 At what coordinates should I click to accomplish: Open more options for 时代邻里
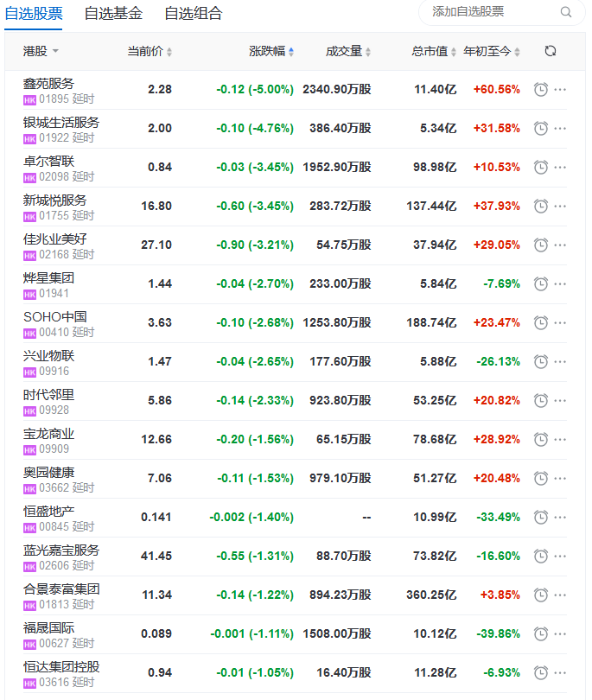[560, 400]
